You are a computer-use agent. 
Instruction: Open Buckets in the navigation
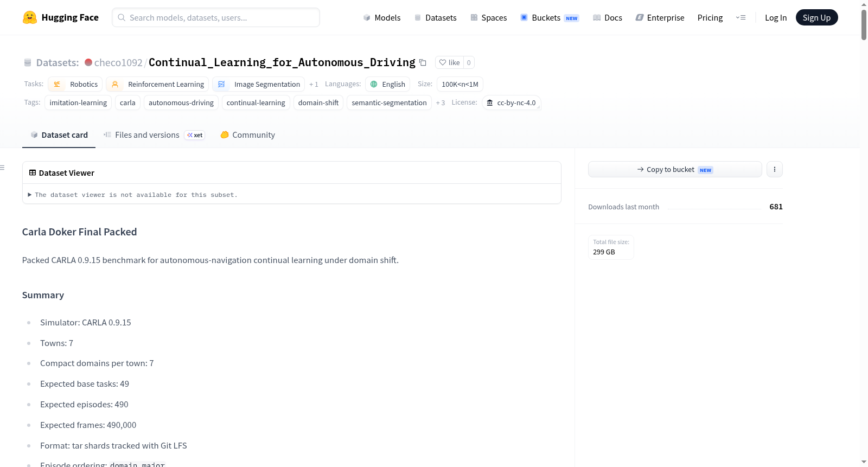tap(550, 17)
